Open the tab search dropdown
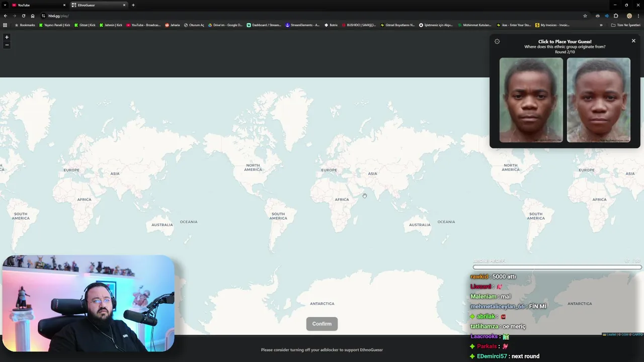 tap(5, 5)
